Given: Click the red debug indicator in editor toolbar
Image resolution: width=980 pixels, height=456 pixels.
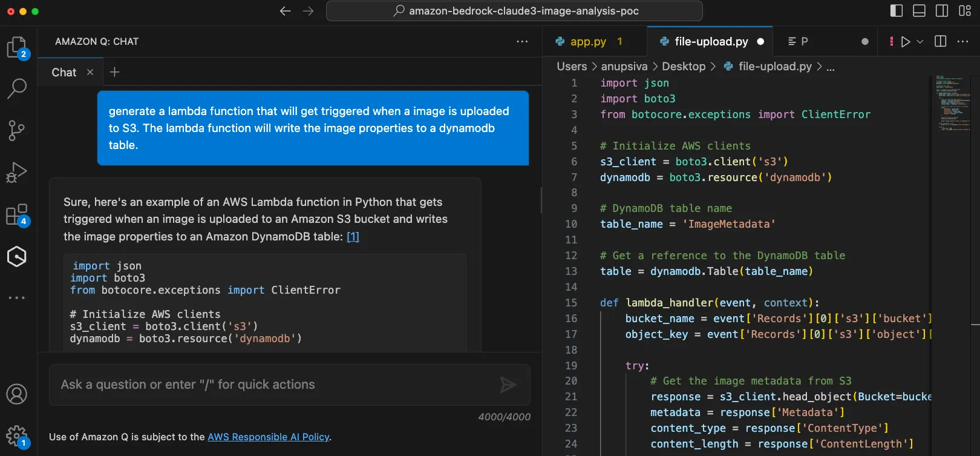Looking at the screenshot, I should point(891,41).
